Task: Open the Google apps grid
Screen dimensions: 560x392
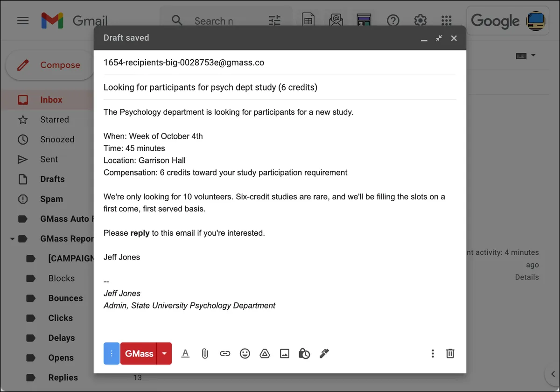Action: 447,21
